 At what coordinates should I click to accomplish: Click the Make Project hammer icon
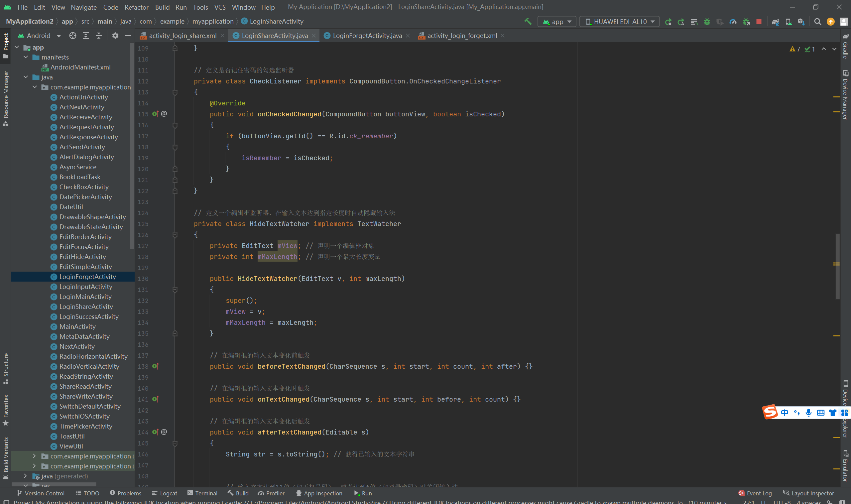pyautogui.click(x=528, y=22)
